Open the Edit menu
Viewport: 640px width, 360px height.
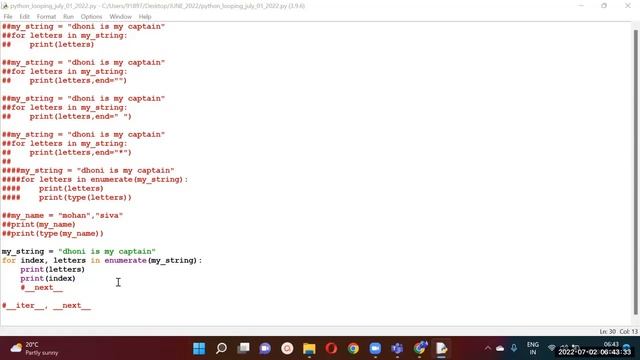point(24,17)
